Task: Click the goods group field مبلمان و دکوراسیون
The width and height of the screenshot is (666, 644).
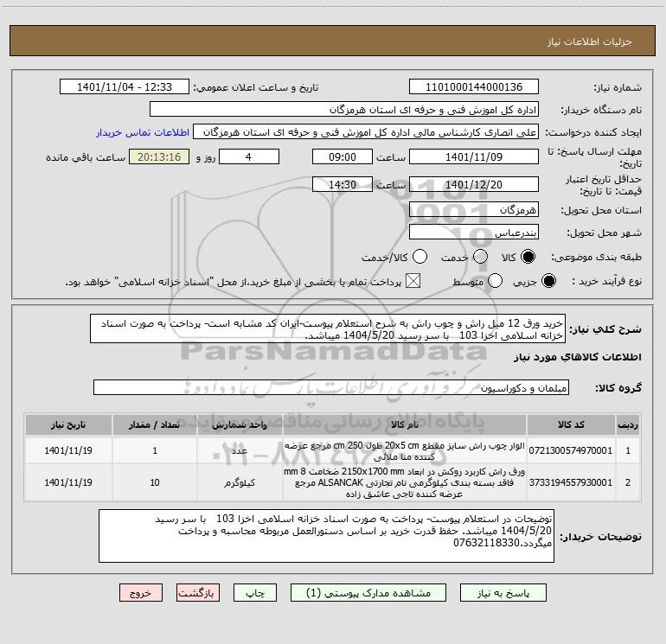Action: (331, 387)
